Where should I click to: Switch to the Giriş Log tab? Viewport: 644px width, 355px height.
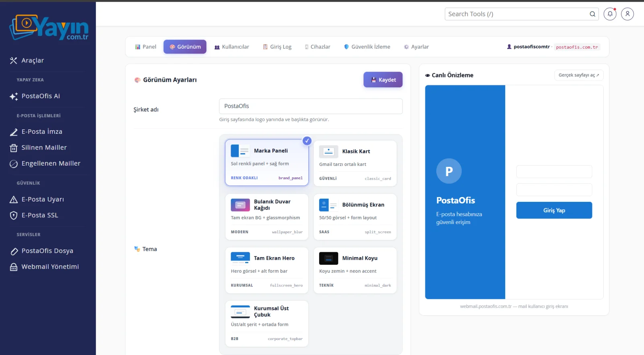coord(277,47)
